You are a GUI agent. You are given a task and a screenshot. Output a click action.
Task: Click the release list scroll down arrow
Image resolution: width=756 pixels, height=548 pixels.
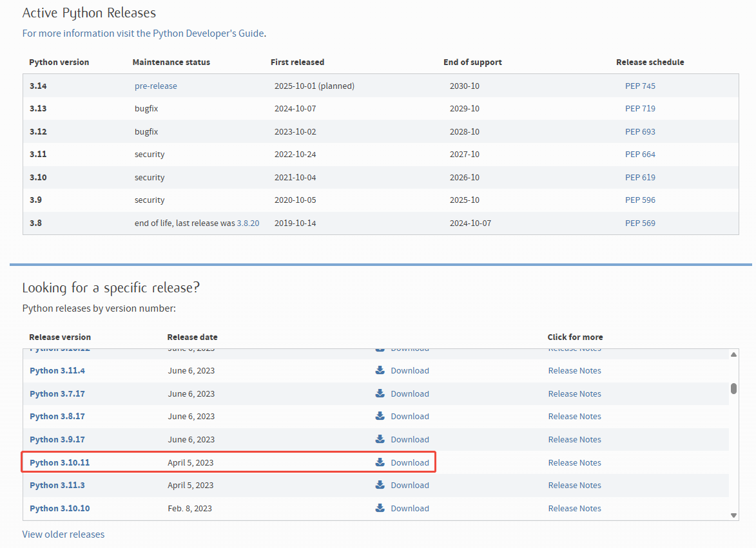coord(733,515)
